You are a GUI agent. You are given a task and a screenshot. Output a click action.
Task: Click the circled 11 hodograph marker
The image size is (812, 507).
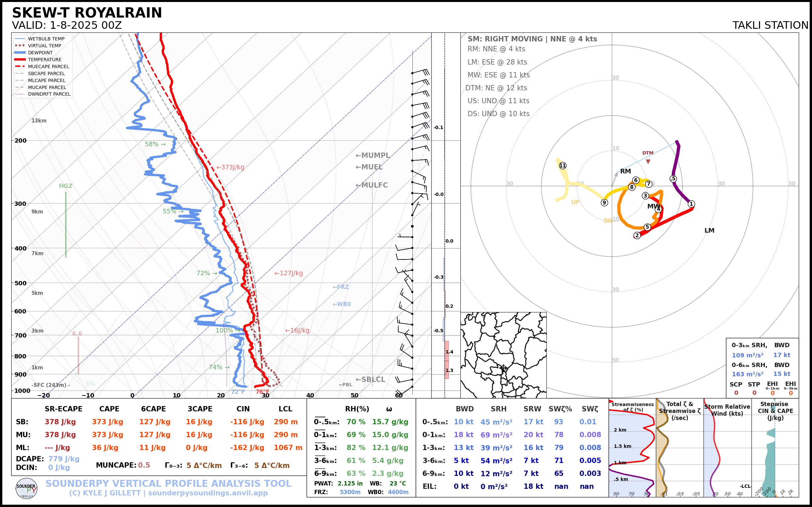click(563, 165)
